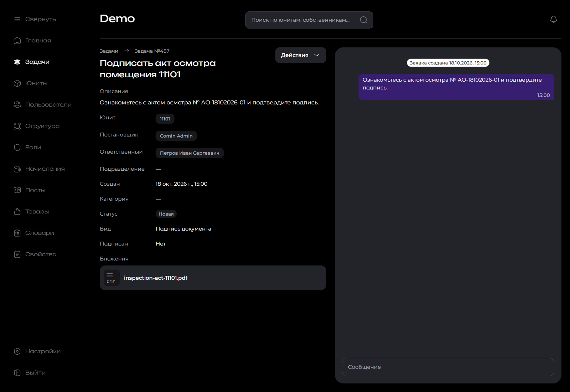The height and width of the screenshot is (392, 570).
Task: Open the Юниты section label
Action: (36, 83)
